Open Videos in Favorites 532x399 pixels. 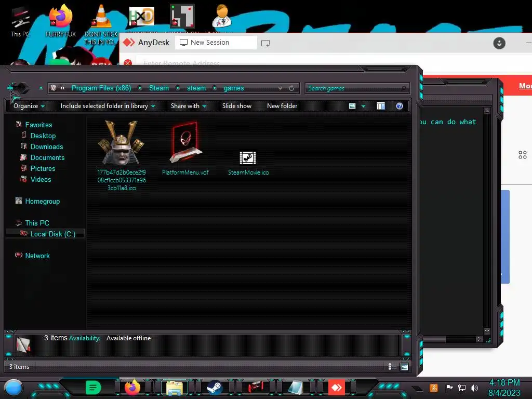(41, 179)
